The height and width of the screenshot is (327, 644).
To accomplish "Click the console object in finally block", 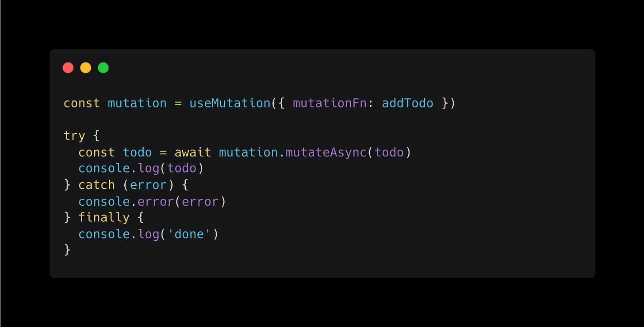I will (104, 234).
